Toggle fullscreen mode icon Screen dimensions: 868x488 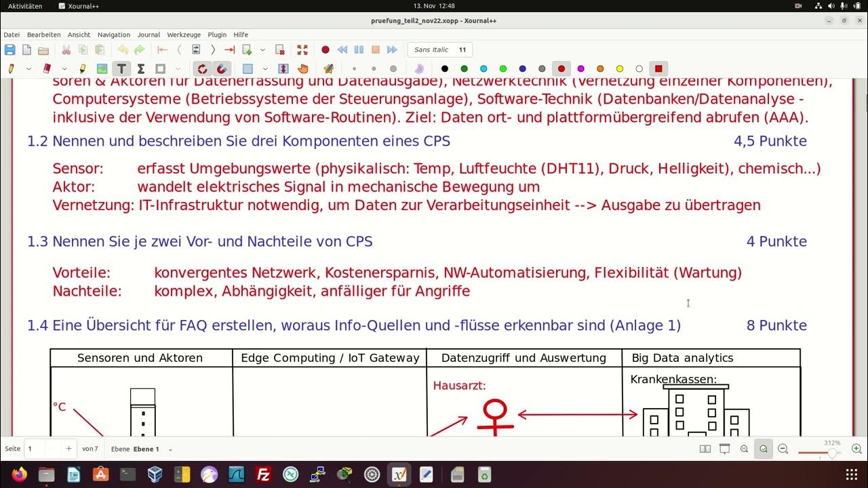pyautogui.click(x=302, y=49)
